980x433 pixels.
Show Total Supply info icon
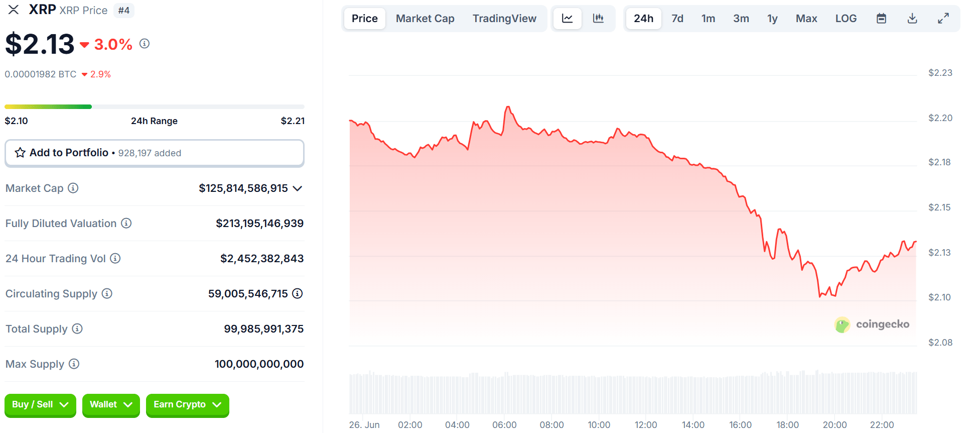77,329
